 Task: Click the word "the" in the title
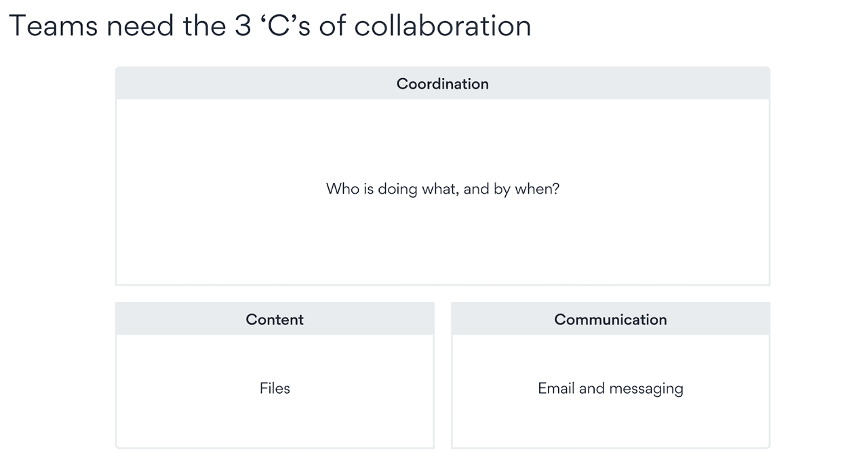coord(203,26)
